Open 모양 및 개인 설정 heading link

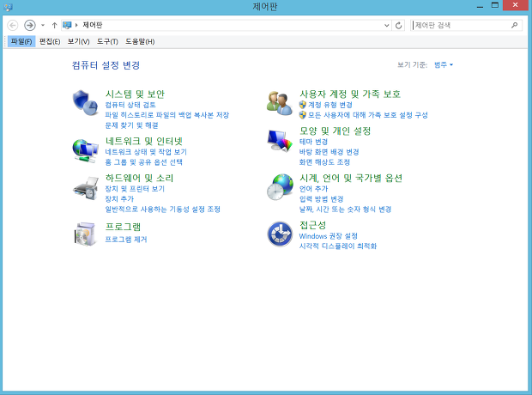335,131
